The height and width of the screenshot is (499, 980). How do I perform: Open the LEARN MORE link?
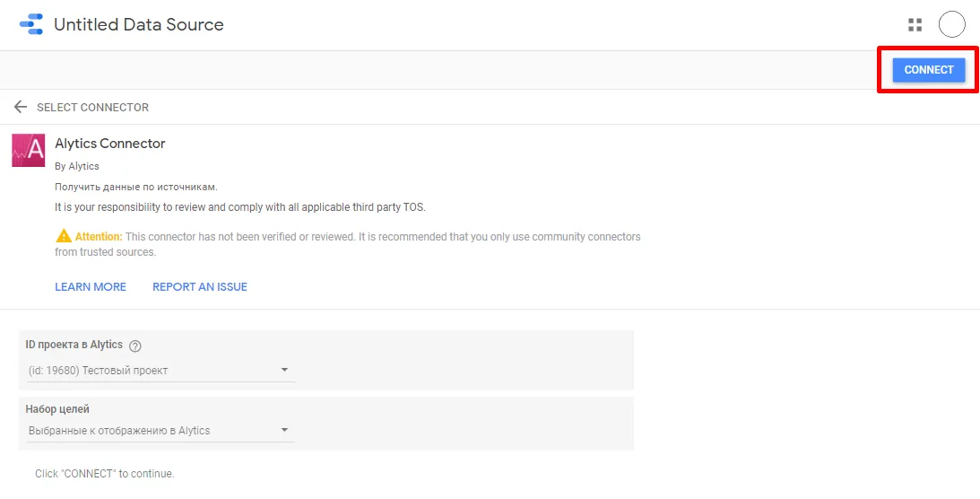point(91,287)
